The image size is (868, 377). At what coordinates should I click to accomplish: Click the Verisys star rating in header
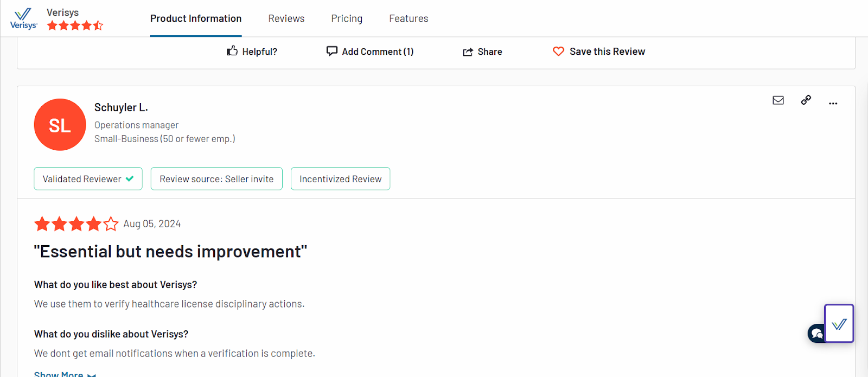click(75, 25)
